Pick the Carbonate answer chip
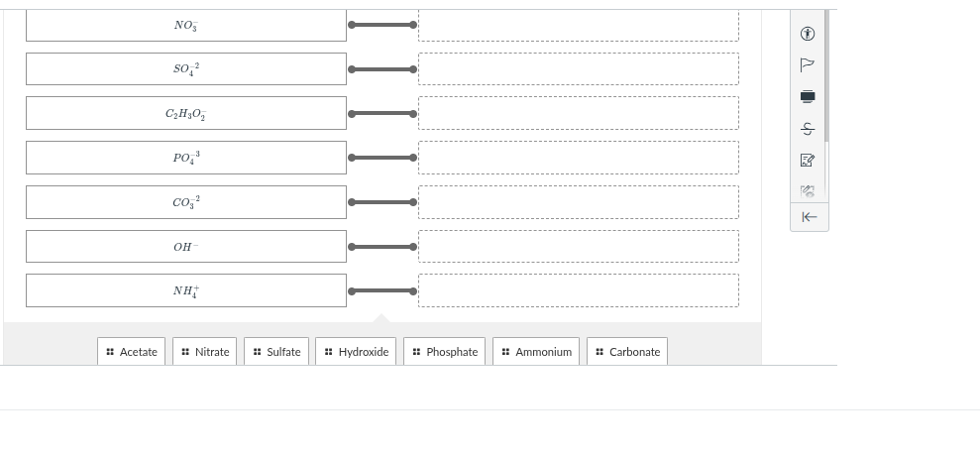The height and width of the screenshot is (457, 980). tap(627, 352)
